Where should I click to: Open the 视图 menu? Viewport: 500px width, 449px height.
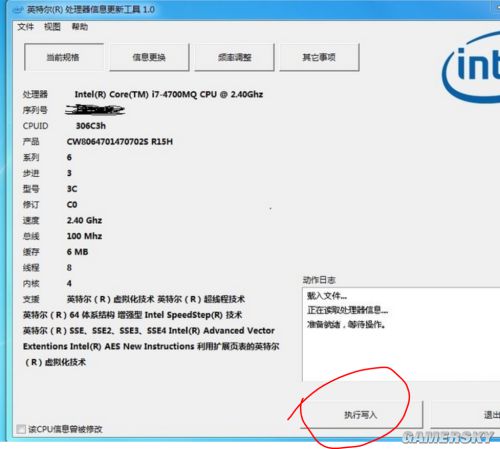[52, 27]
